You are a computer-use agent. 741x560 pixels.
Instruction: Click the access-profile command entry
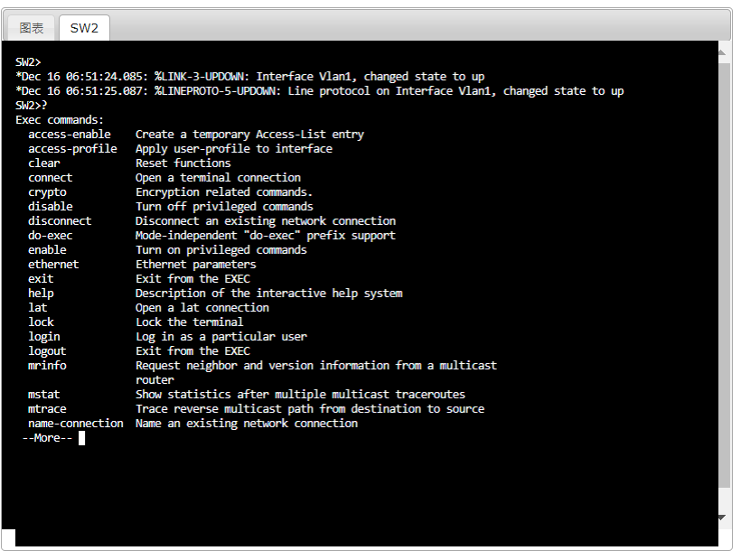coord(72,149)
